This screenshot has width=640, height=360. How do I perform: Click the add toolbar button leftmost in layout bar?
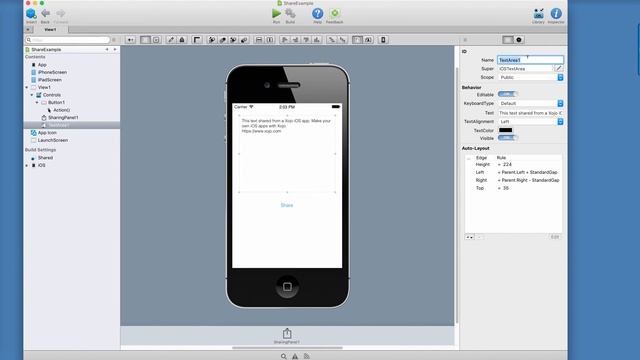[131, 40]
